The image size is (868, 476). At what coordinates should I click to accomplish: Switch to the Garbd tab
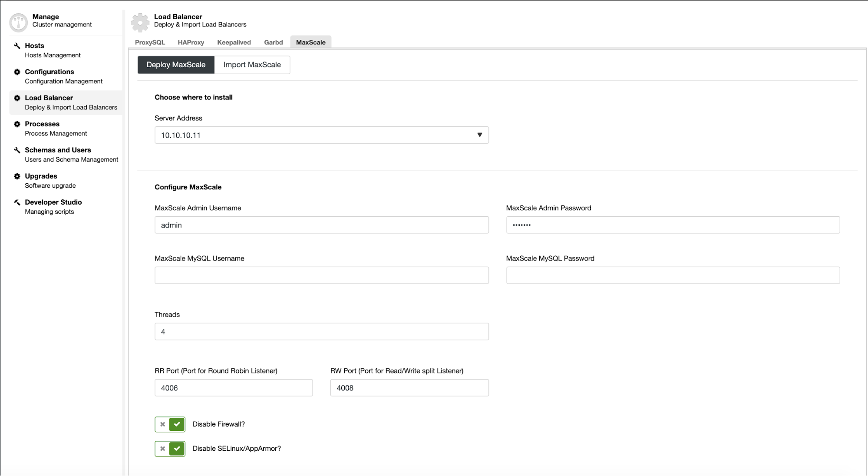pyautogui.click(x=273, y=42)
